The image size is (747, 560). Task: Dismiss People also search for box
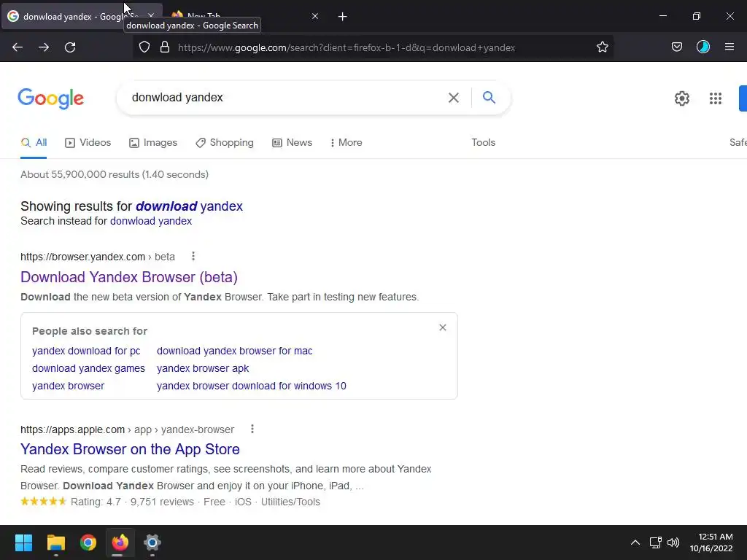[443, 327]
